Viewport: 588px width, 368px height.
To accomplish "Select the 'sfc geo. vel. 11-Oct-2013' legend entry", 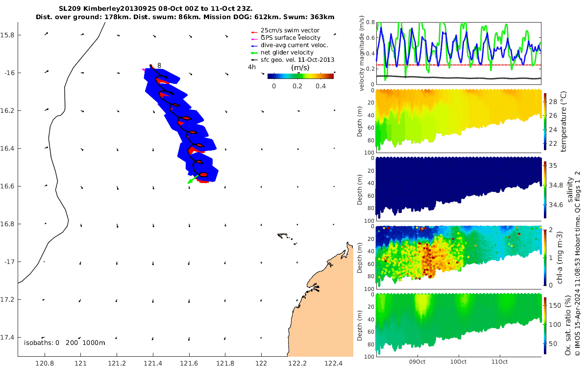I will [x=297, y=60].
